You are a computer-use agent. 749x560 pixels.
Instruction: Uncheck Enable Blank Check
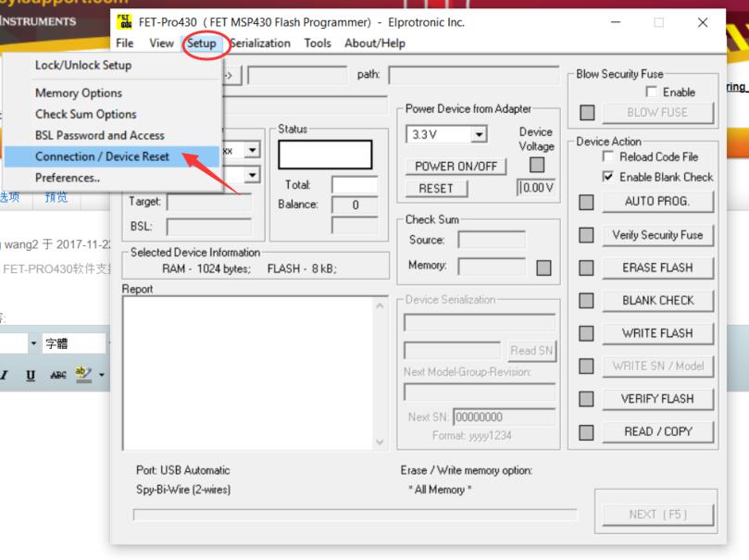607,177
